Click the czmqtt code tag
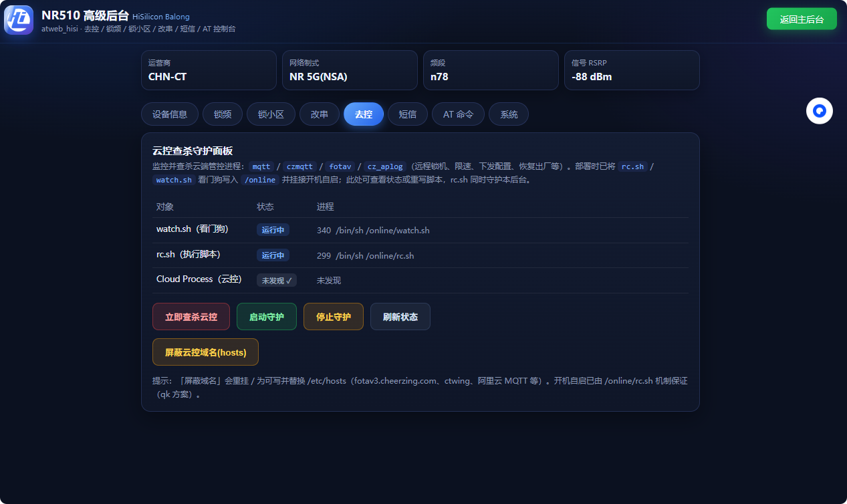Image resolution: width=847 pixels, height=504 pixels. (x=299, y=166)
